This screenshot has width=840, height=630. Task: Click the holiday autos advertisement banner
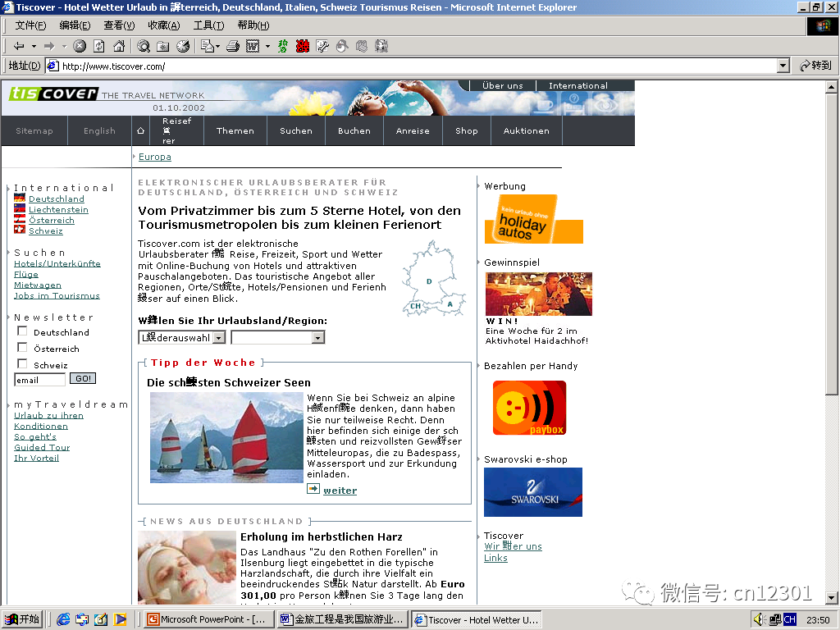(x=534, y=219)
